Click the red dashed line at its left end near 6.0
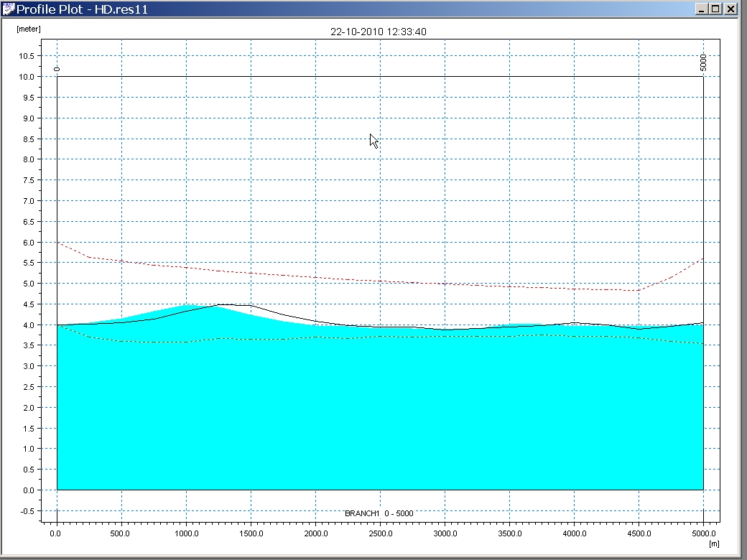Screen dimensions: 747x560 59,244
